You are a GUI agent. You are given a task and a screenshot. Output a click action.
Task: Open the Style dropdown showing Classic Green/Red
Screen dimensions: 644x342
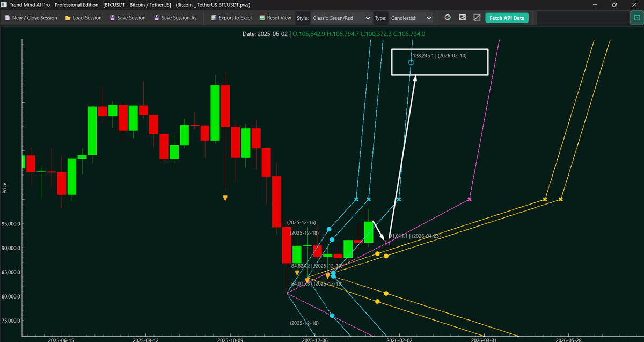coord(341,18)
